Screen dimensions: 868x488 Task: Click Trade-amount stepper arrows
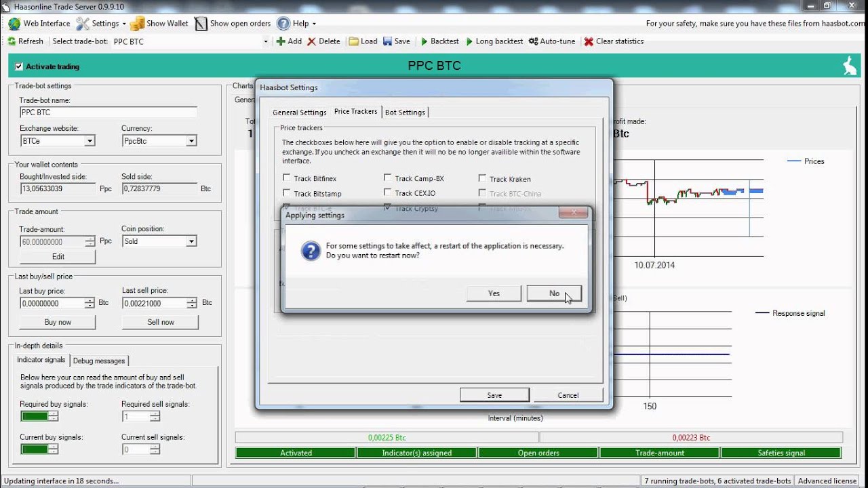tap(90, 241)
